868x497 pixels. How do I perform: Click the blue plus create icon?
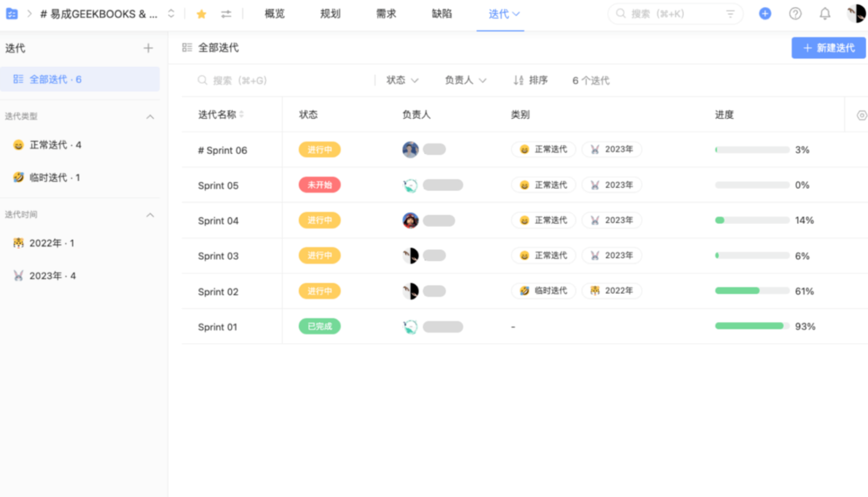(765, 14)
